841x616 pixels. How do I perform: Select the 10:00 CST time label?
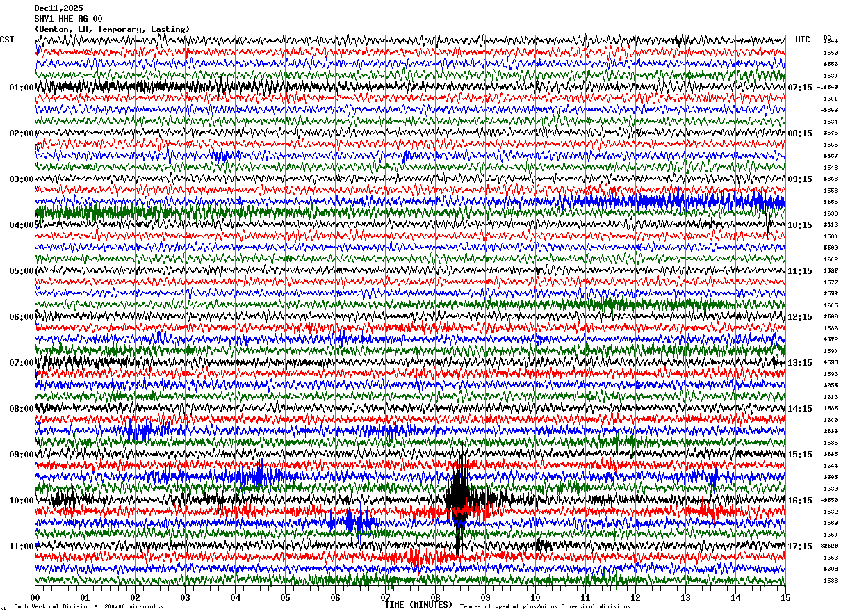(22, 501)
